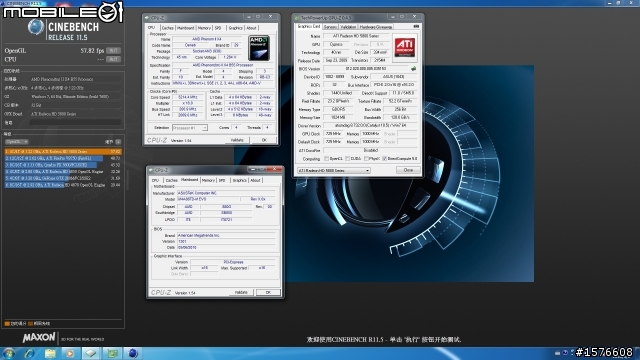Select the orange top-ranked result 57.82 row
The height and width of the screenshot is (360, 640).
click(63, 151)
